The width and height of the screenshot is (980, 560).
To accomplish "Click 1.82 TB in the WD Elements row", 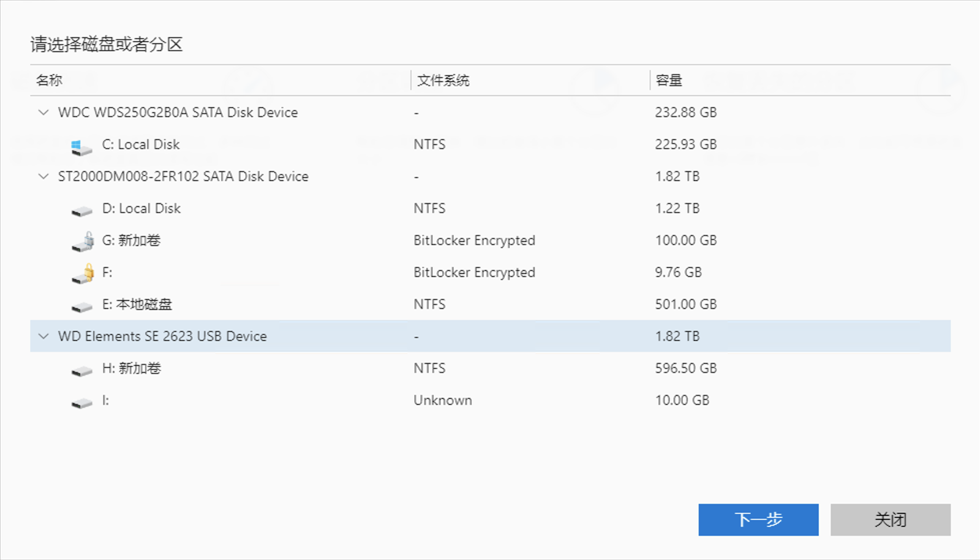I will pyautogui.click(x=677, y=336).
